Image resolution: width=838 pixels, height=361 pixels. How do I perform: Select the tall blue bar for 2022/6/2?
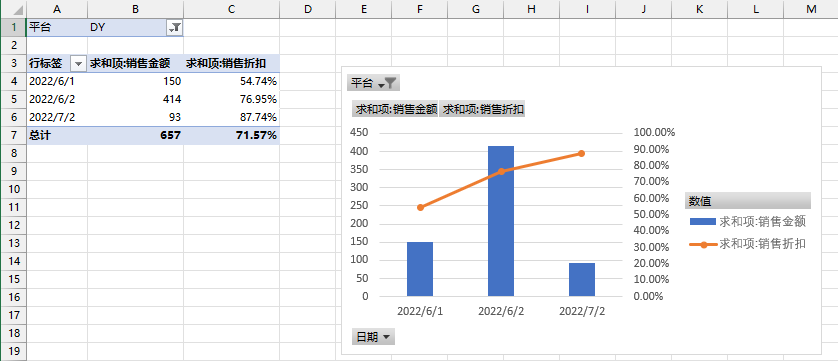(x=501, y=221)
